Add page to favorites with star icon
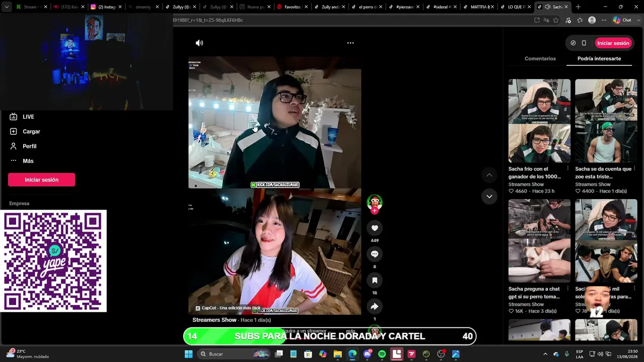Image resolution: width=644 pixels, height=362 pixels. pos(556,20)
